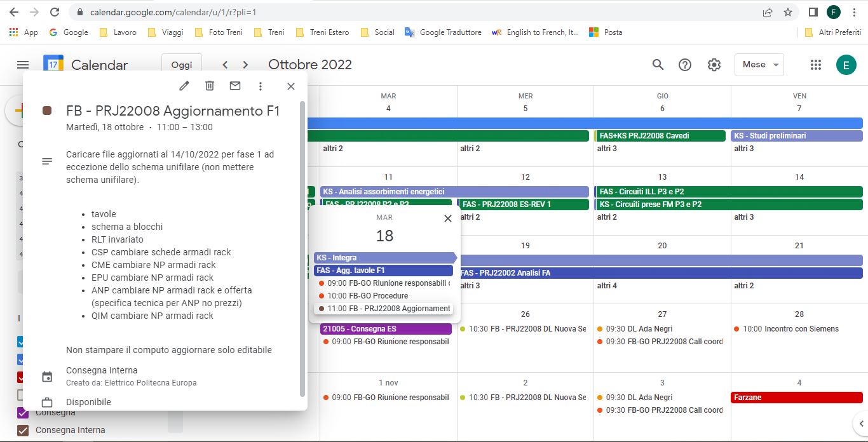Viewport: 868px width, 442px height.
Task: Delete event using trash icon
Action: pos(210,86)
